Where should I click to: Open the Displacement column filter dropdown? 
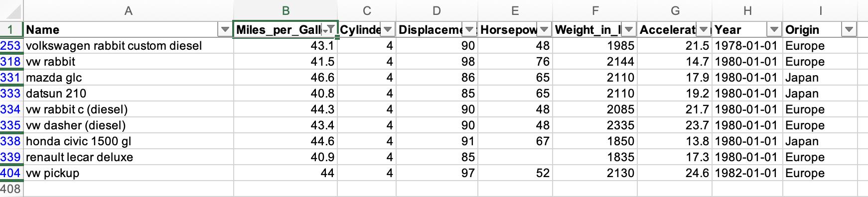pyautogui.click(x=469, y=30)
